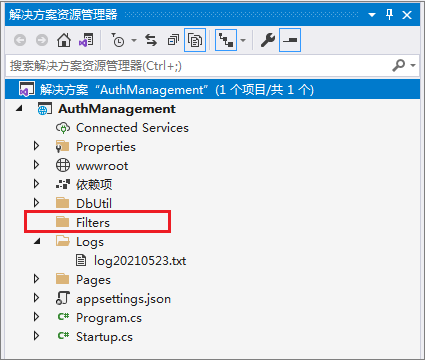Expand the Pages folder arrow
This screenshot has height=360, width=425.
coord(36,279)
